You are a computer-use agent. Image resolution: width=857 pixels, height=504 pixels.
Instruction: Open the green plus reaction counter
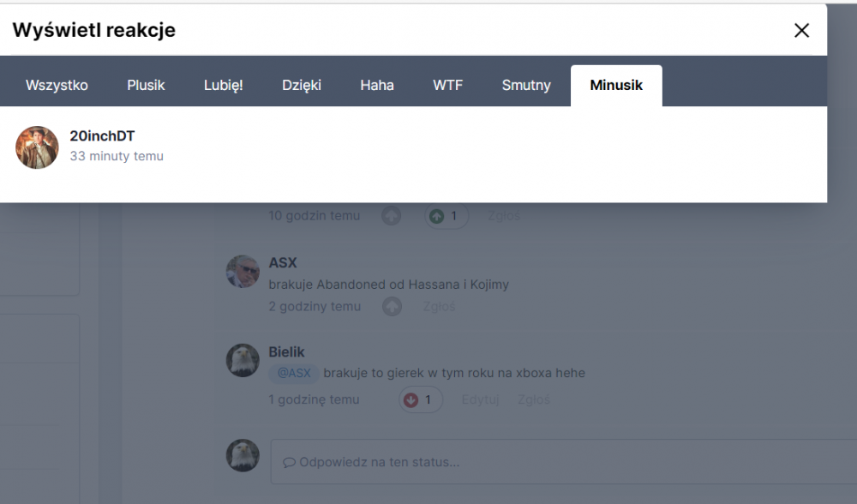[x=446, y=217]
